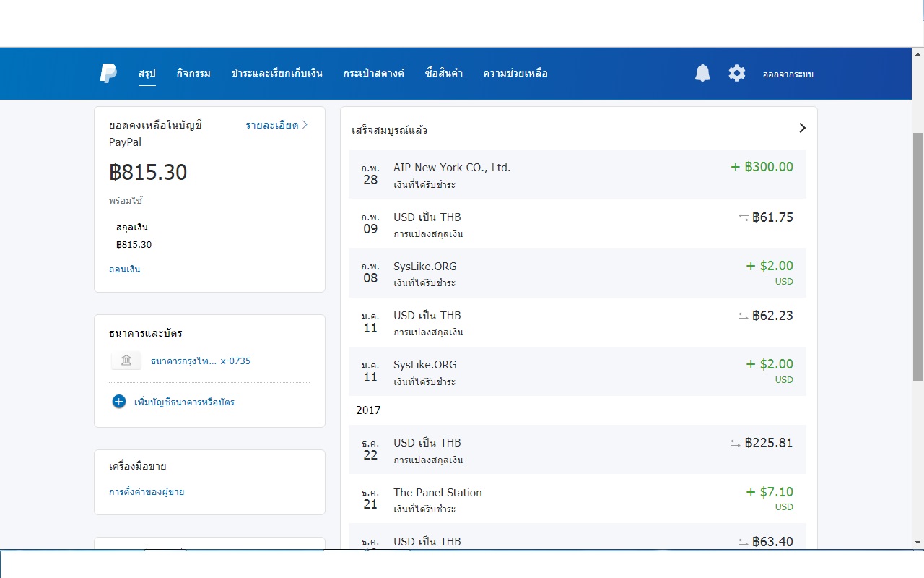Click the เสร็จสมบูรณ์แล้ว section heading
924x578 pixels.
pyautogui.click(x=390, y=130)
